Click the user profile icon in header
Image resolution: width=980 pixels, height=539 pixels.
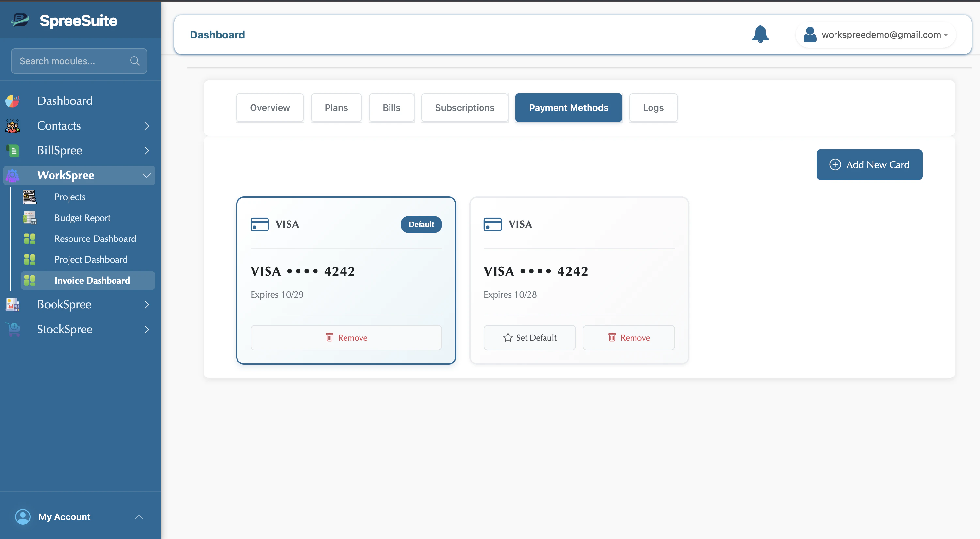coord(810,35)
